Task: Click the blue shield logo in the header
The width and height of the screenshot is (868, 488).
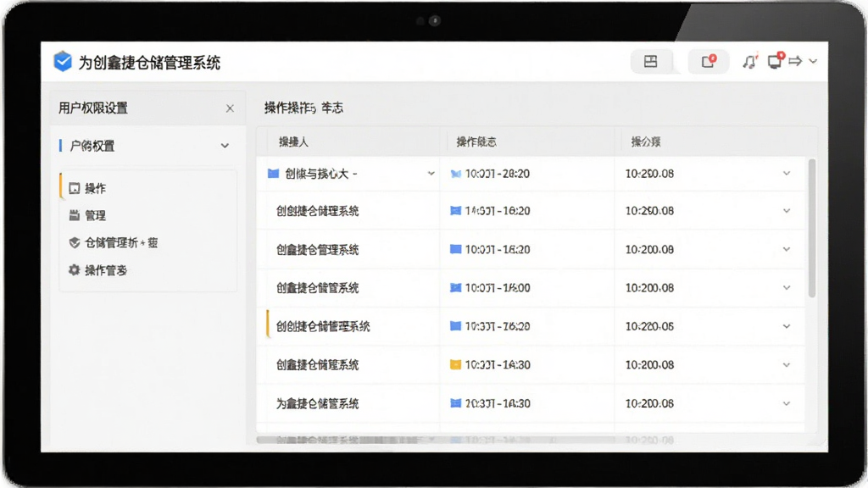Action: pos(63,61)
